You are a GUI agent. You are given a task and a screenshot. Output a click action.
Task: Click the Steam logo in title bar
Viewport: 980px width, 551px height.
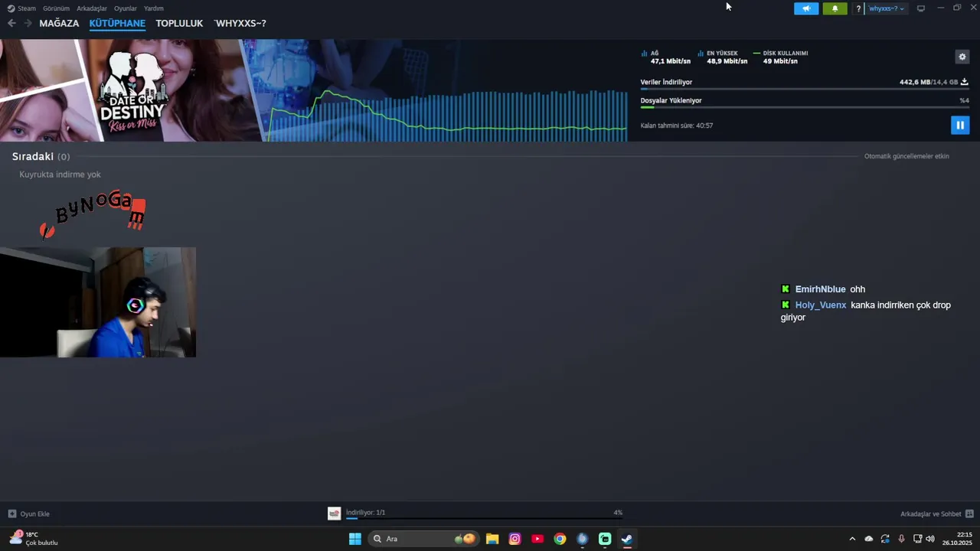pos(11,8)
